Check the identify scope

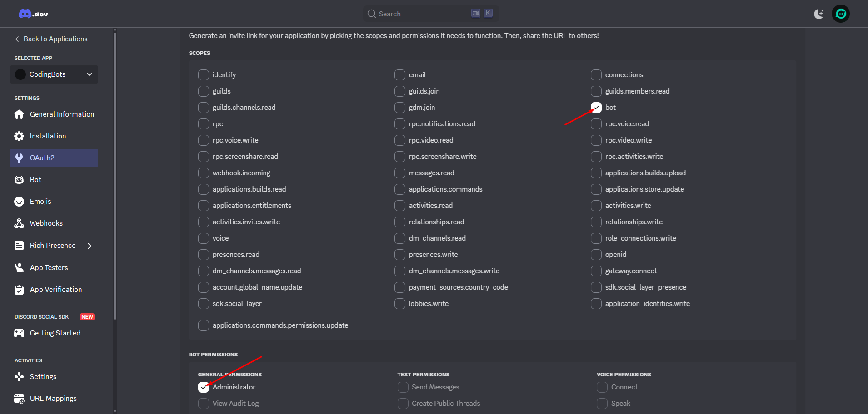pyautogui.click(x=204, y=75)
